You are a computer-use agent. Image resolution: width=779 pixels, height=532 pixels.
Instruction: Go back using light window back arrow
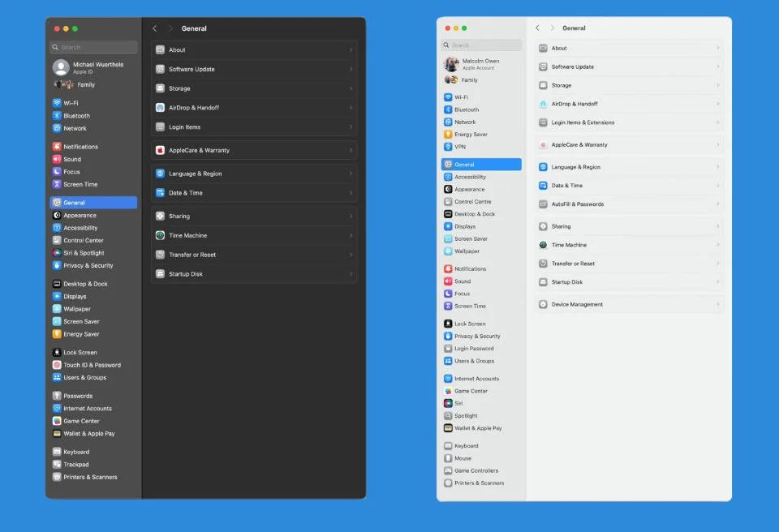537,28
